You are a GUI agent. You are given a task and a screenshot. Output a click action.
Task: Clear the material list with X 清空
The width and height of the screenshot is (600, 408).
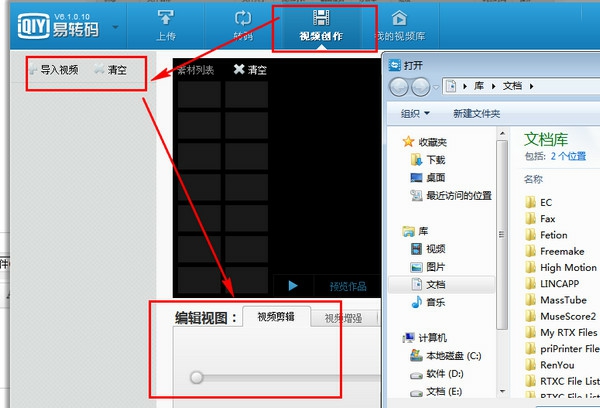pos(250,70)
